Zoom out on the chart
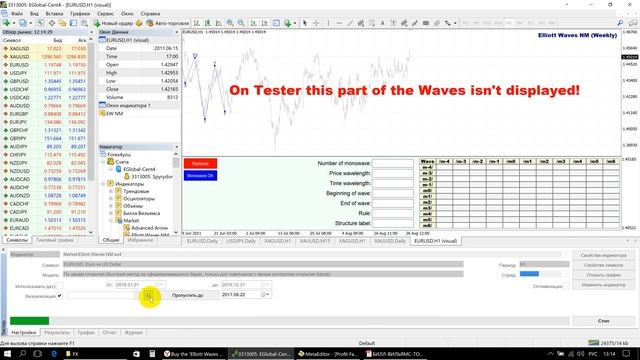 (241, 23)
